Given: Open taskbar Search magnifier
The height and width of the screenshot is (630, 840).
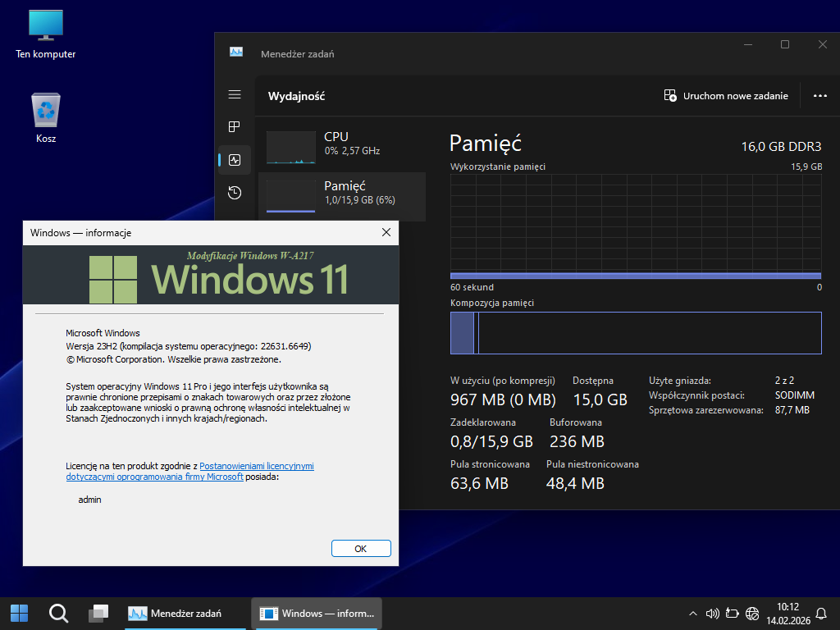Looking at the screenshot, I should (58, 613).
